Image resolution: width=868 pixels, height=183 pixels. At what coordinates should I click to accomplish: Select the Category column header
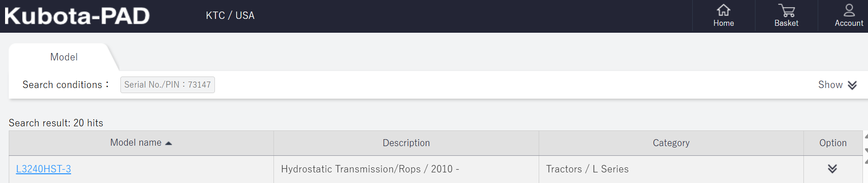pyautogui.click(x=671, y=143)
